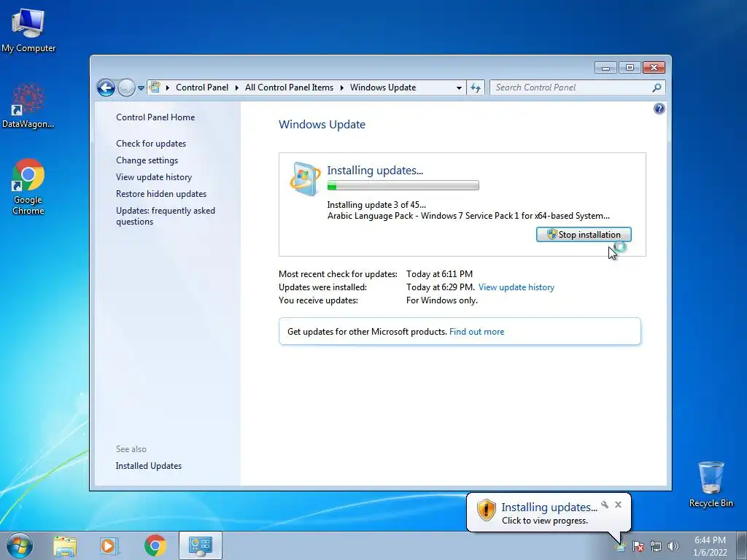Click the magnifier search icon
The image size is (747, 560).
point(657,87)
